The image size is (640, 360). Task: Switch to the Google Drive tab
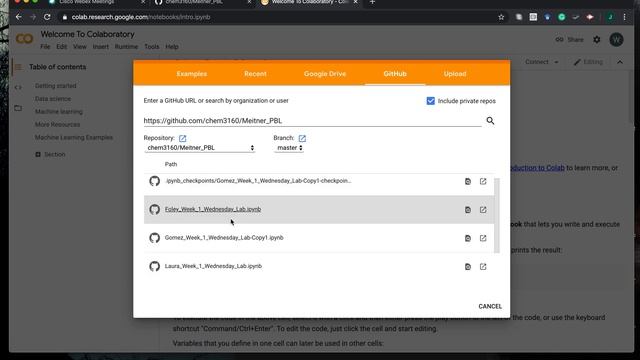pyautogui.click(x=325, y=74)
